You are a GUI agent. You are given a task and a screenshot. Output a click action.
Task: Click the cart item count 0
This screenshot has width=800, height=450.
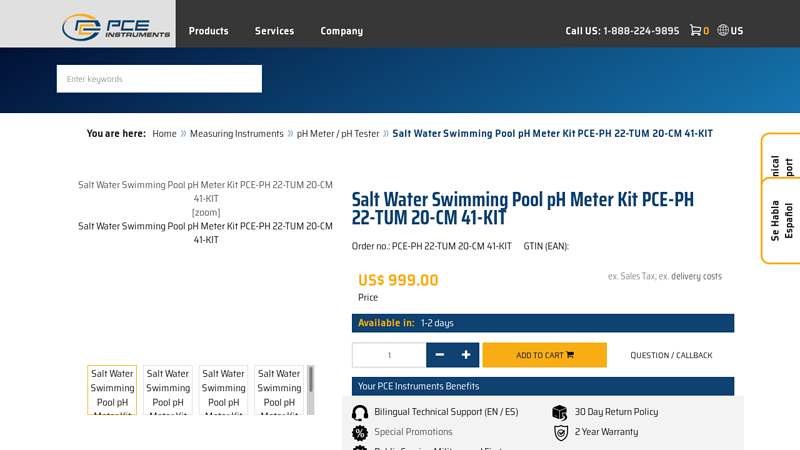706,31
